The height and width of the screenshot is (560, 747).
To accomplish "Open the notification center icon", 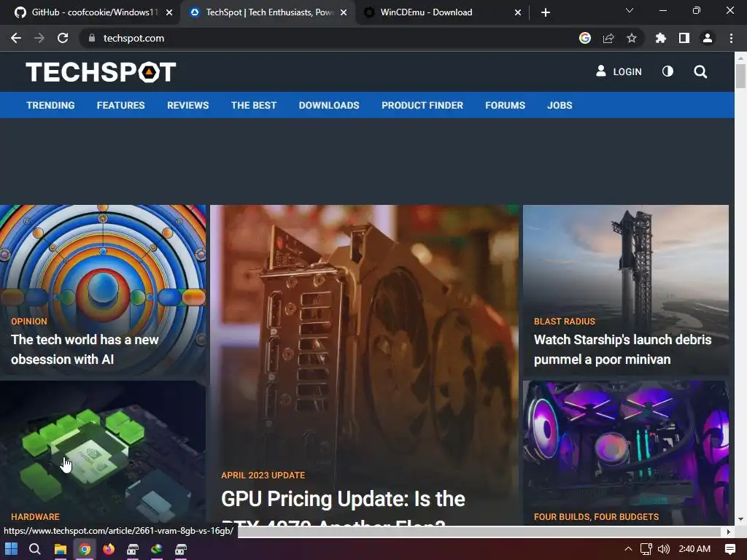I will click(729, 549).
